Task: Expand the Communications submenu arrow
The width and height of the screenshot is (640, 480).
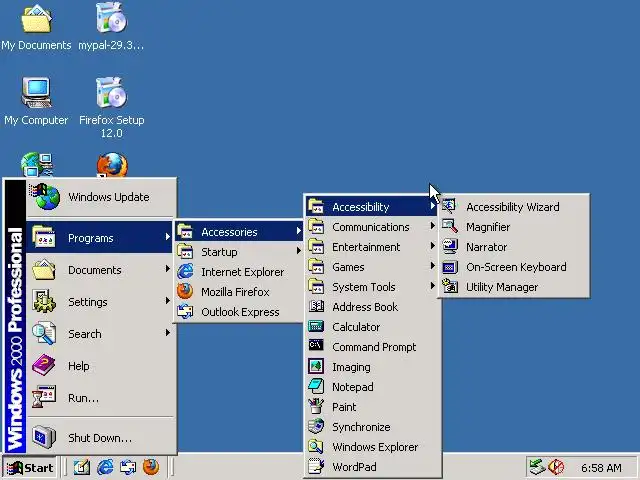Action: coord(433,226)
